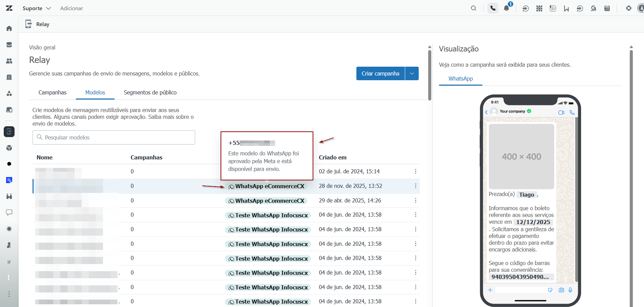Open the IF app in sidebar

(9, 262)
